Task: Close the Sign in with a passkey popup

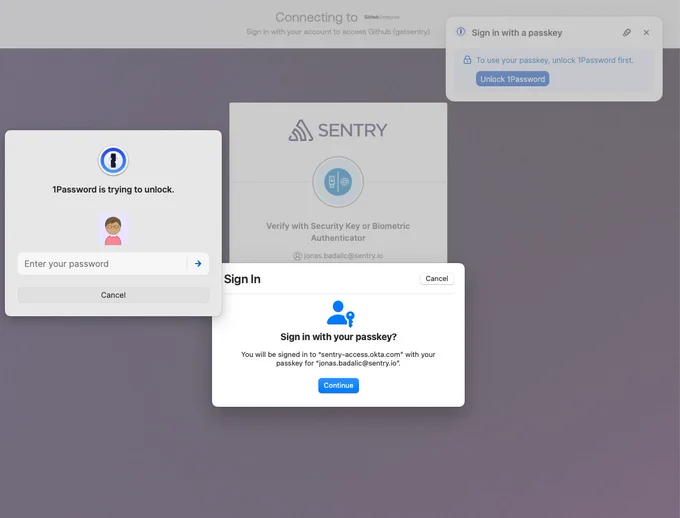Action: point(646,33)
